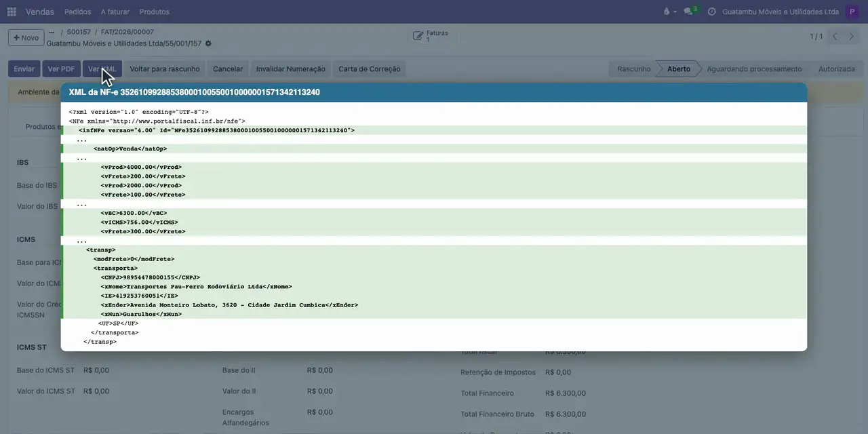
Task: Open the Pedidos menu
Action: [77, 12]
